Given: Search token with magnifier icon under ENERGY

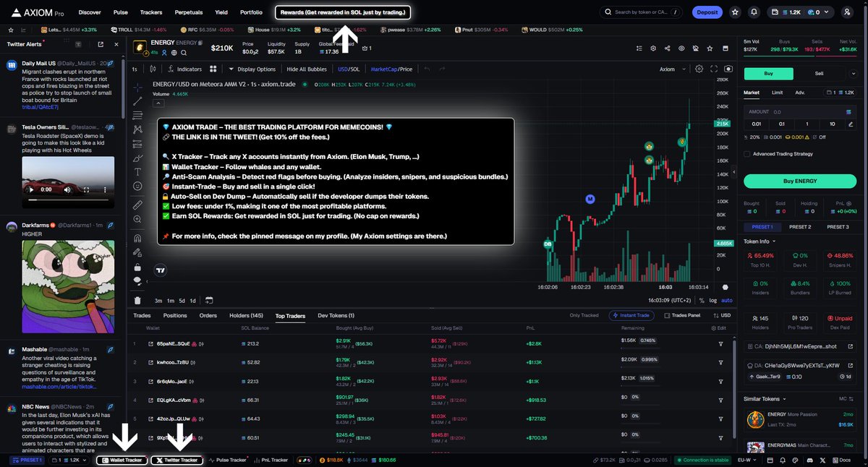Looking at the screenshot, I should (x=182, y=53).
